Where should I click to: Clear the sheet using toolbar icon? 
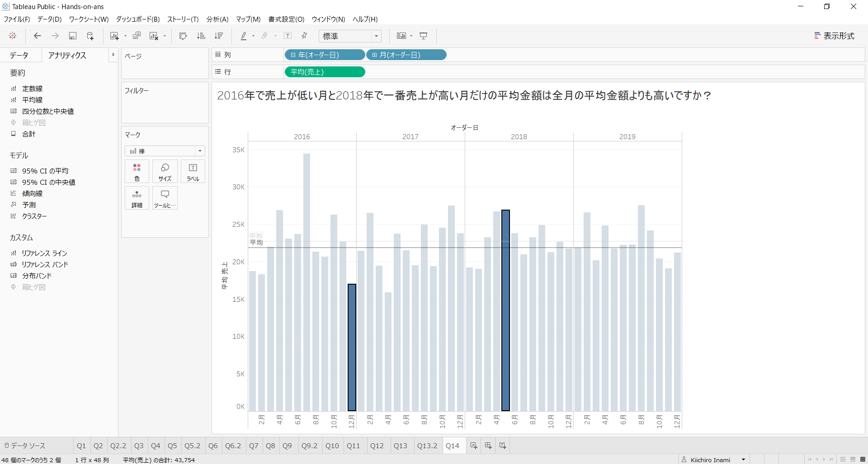point(154,36)
